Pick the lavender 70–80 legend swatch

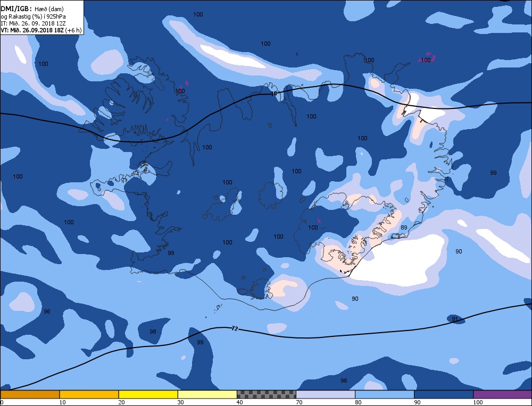(326, 394)
